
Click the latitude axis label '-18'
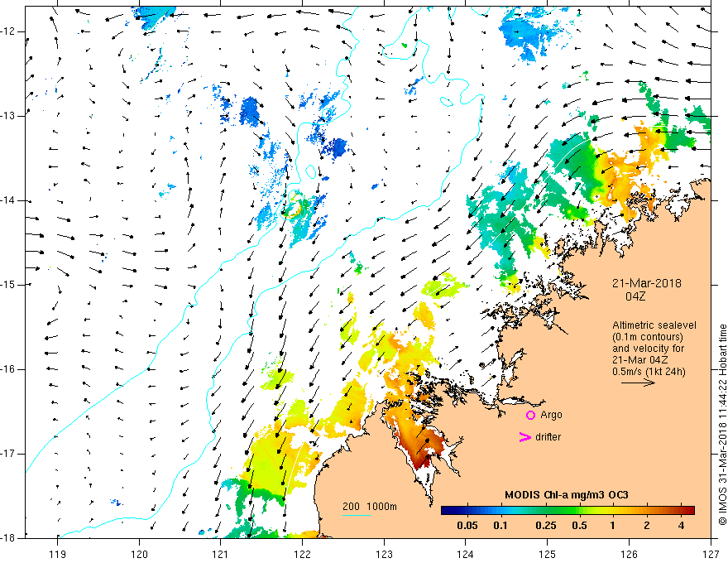click(x=9, y=538)
